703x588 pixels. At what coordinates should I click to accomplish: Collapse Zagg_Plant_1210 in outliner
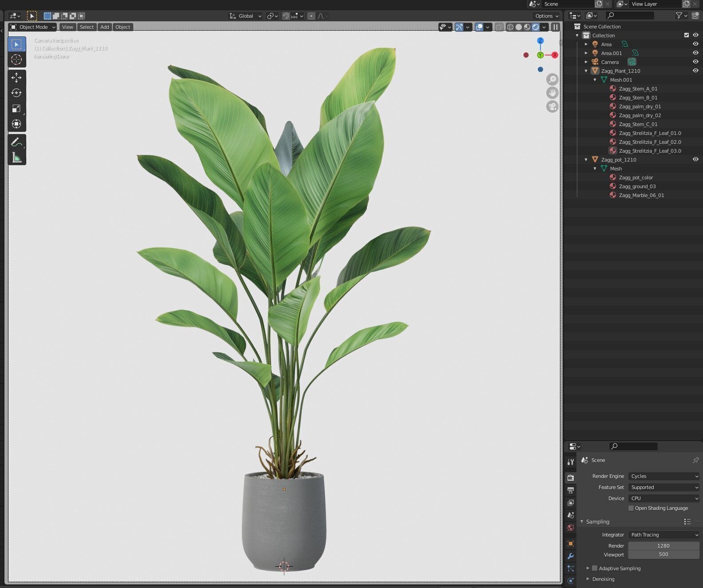pyautogui.click(x=586, y=71)
